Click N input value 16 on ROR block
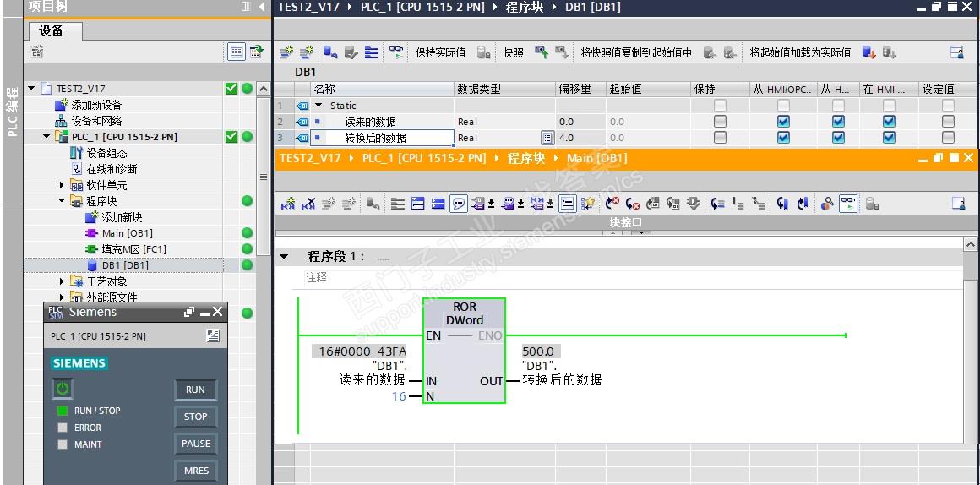 399,396
